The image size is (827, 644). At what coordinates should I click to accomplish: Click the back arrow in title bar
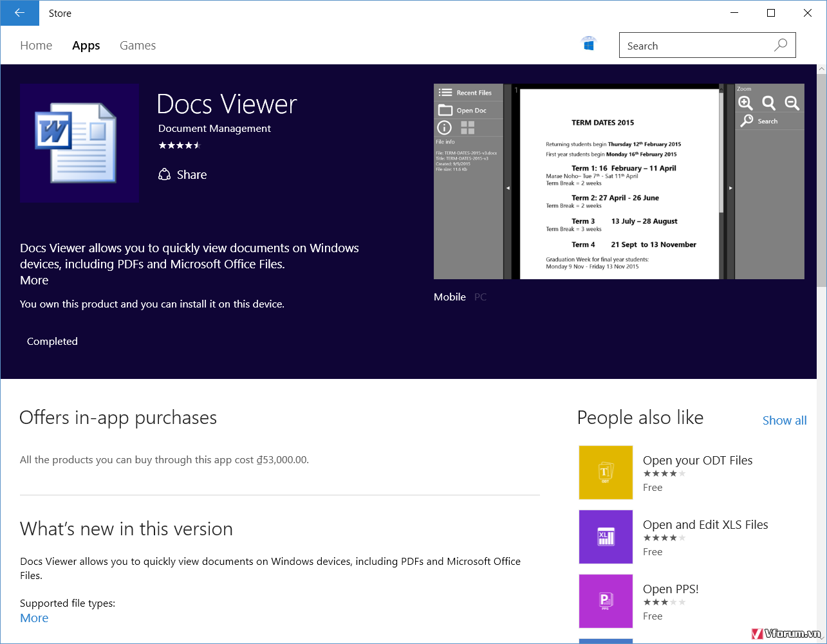(19, 13)
